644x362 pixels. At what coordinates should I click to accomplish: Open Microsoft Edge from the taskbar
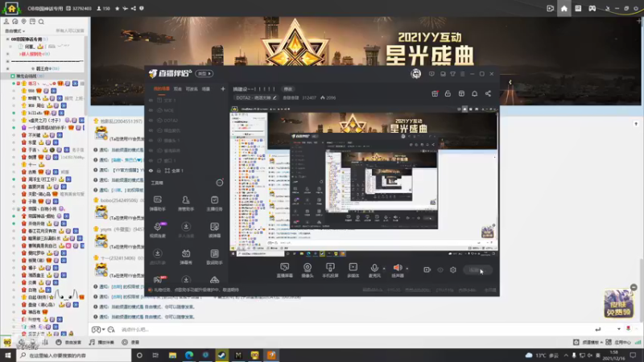coord(189,355)
